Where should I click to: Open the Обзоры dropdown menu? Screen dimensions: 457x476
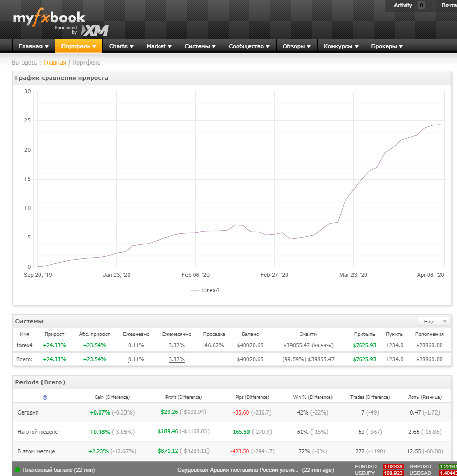(297, 46)
